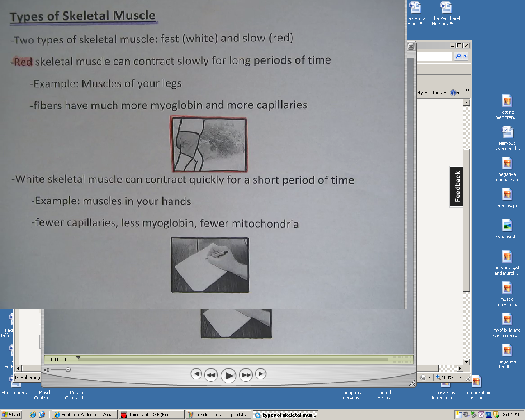
Task: Open the patellar reflex arc.jpg desktop file
Action: coord(476,388)
